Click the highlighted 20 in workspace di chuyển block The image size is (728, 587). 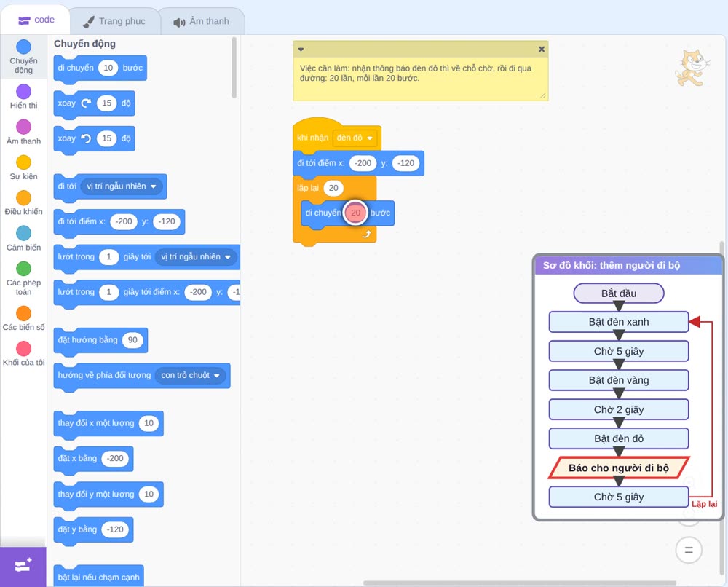pyautogui.click(x=356, y=213)
